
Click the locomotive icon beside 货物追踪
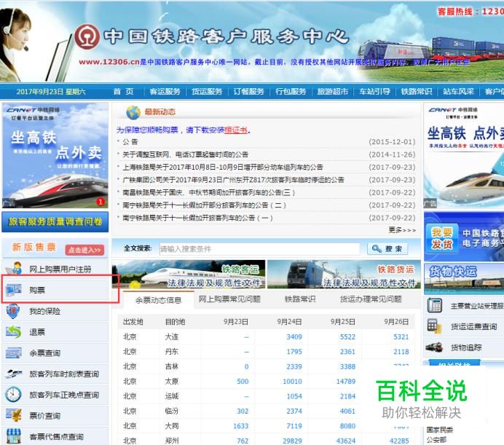434,347
